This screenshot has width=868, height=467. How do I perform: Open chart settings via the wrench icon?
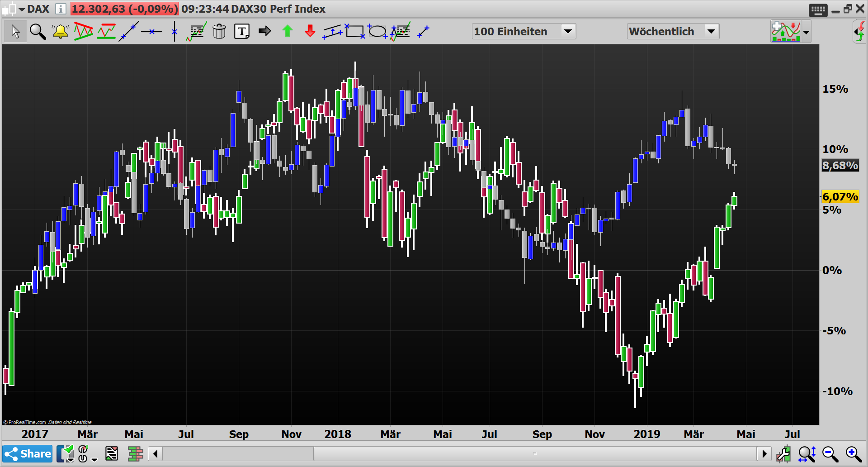784,453
